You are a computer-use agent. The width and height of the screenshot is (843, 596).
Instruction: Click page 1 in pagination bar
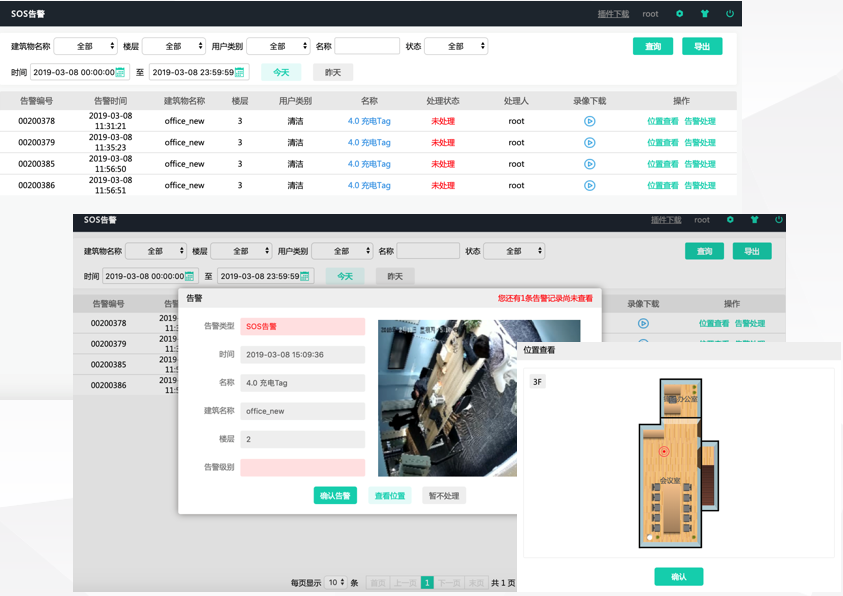coord(427,583)
